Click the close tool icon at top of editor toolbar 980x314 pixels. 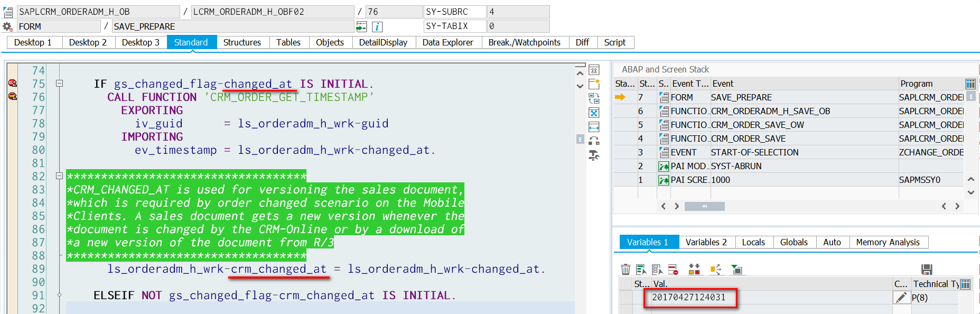tap(594, 70)
